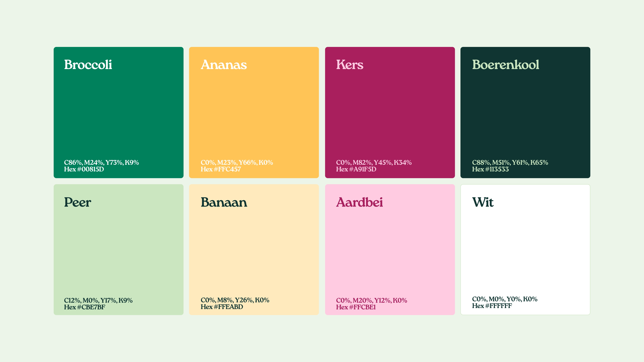
Task: Click CMYK text 'C0%, M8%, Y26%, K0%'
Action: click(x=235, y=300)
